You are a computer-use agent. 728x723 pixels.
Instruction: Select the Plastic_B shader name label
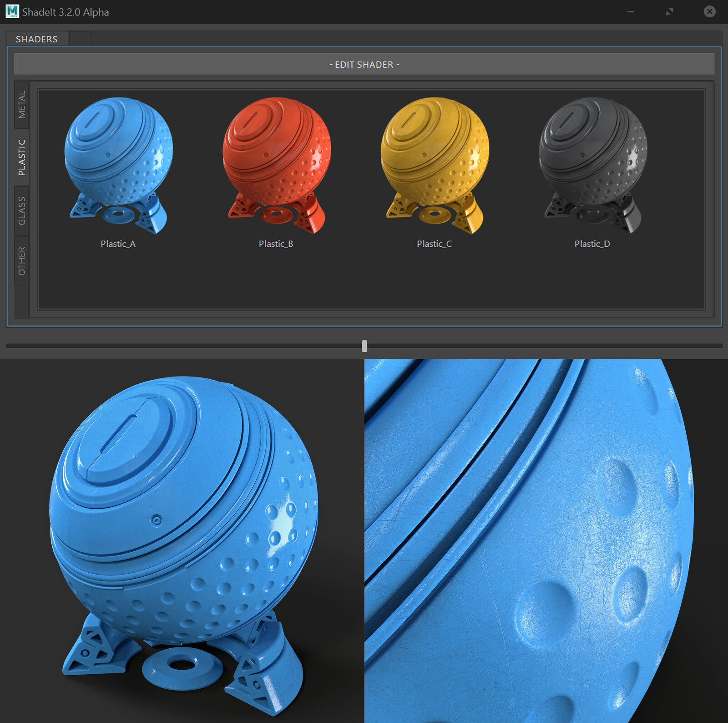click(x=275, y=244)
